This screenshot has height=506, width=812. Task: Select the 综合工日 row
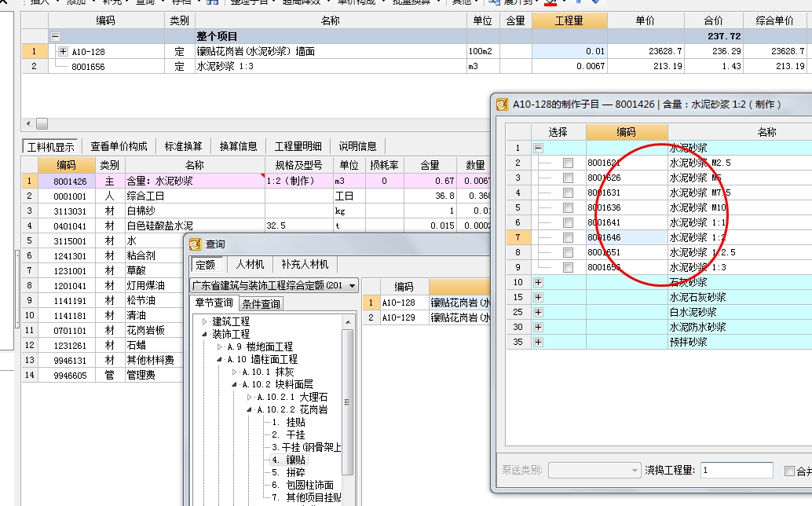[x=256, y=196]
